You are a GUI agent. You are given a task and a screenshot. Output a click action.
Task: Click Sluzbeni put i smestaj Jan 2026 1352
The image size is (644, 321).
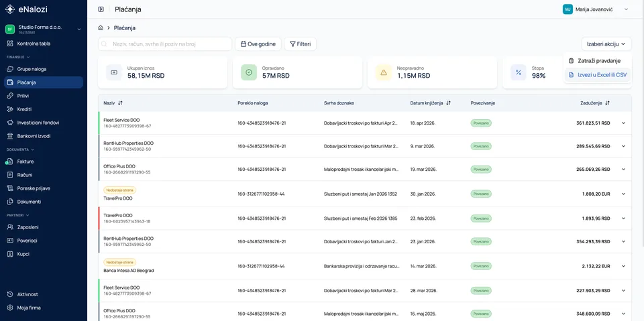tap(360, 194)
